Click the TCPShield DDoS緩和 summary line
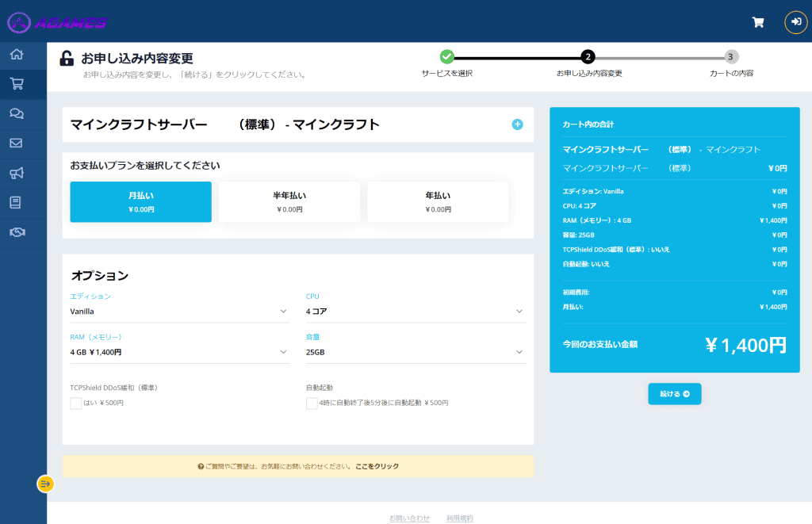Viewport: 812px width, 524px height. (675, 250)
